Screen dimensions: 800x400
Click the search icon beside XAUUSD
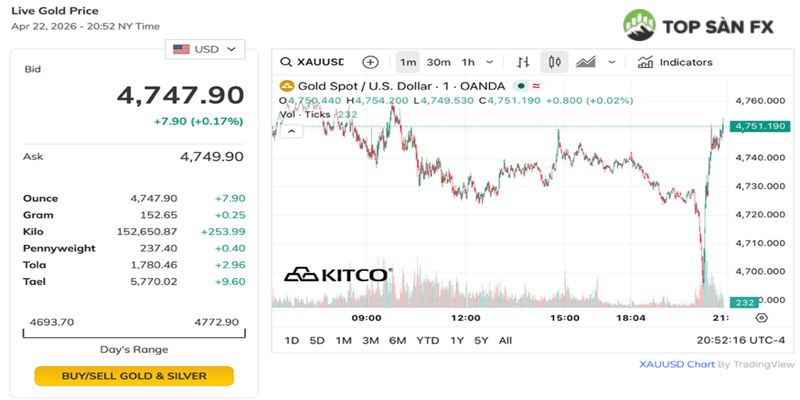click(286, 62)
